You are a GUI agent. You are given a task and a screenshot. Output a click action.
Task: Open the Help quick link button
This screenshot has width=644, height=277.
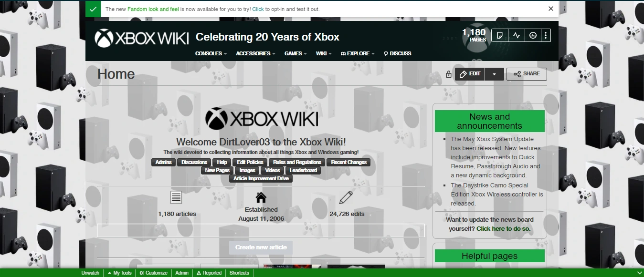pyautogui.click(x=222, y=162)
